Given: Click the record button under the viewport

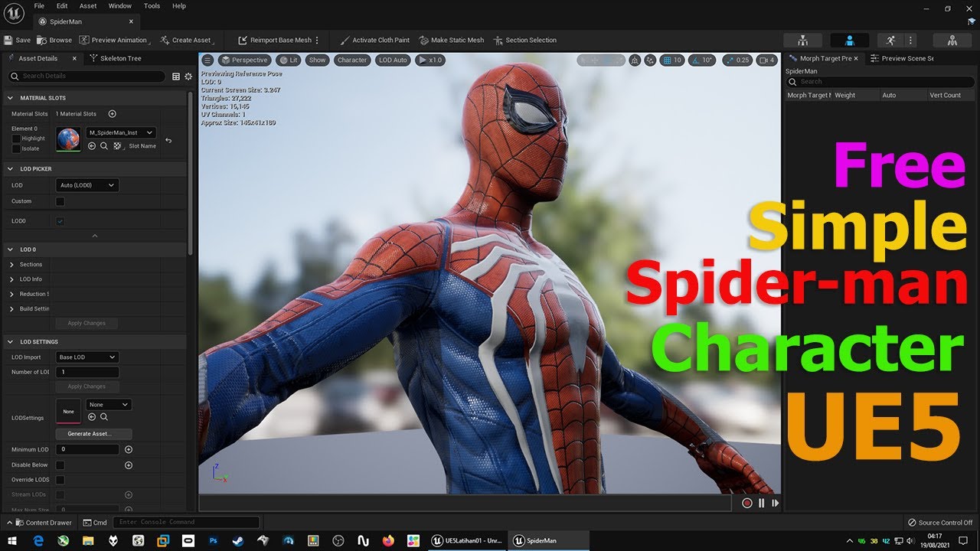Looking at the screenshot, I should pos(747,503).
